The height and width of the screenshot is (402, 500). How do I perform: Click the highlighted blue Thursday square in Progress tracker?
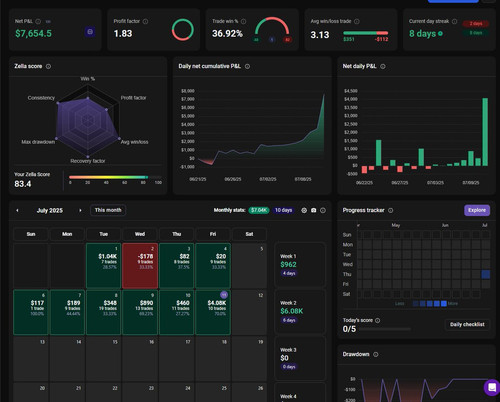pyautogui.click(x=486, y=274)
